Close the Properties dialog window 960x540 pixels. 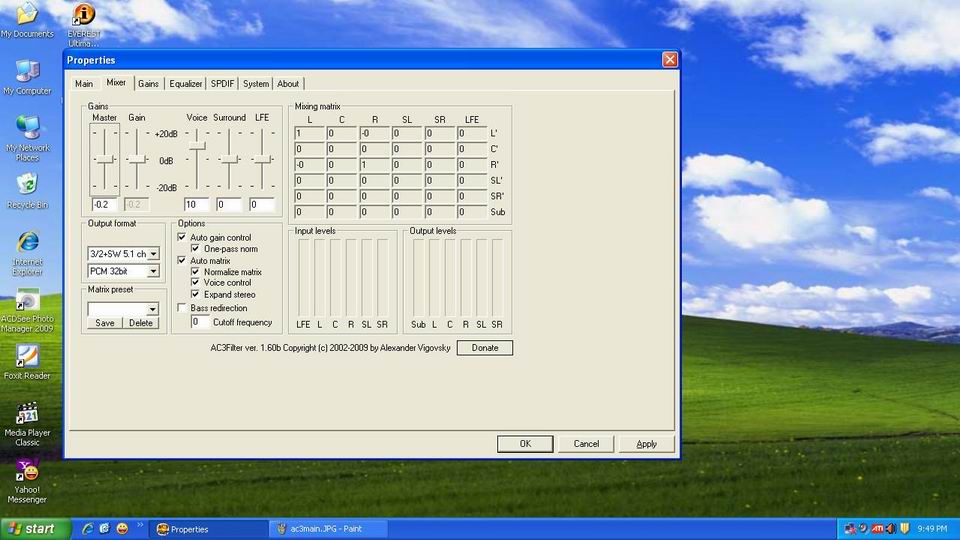coord(670,59)
